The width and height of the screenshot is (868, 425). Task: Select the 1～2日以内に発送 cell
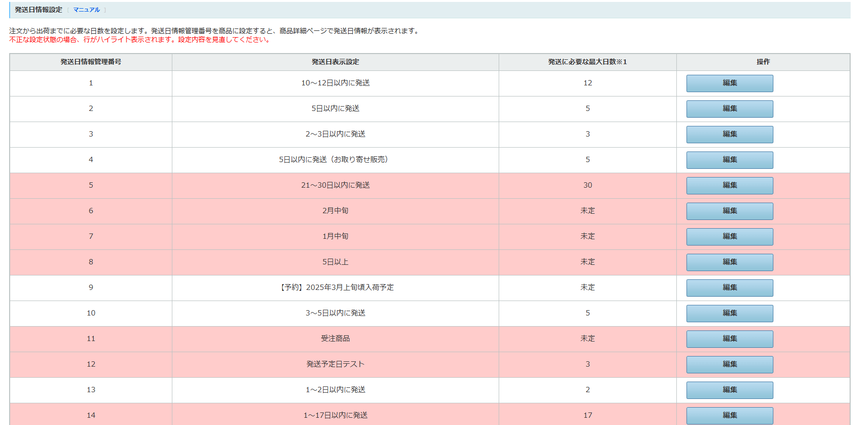[336, 390]
